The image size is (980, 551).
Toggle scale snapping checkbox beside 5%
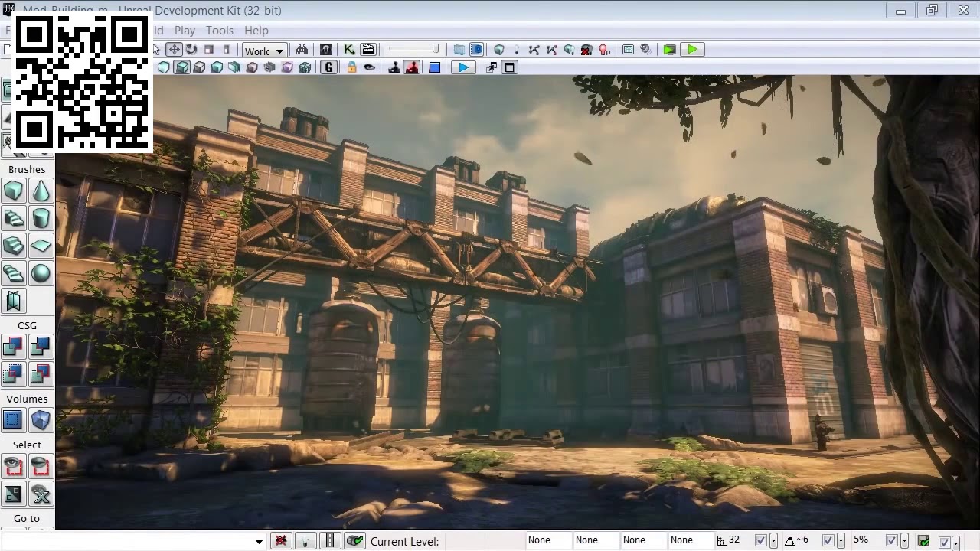[x=891, y=541]
